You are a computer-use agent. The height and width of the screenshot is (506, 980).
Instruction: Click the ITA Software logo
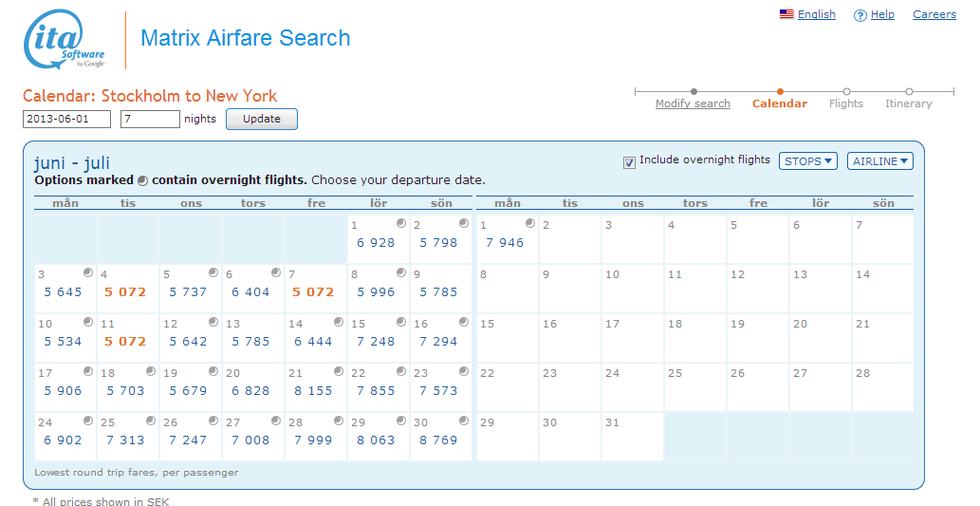click(65, 42)
